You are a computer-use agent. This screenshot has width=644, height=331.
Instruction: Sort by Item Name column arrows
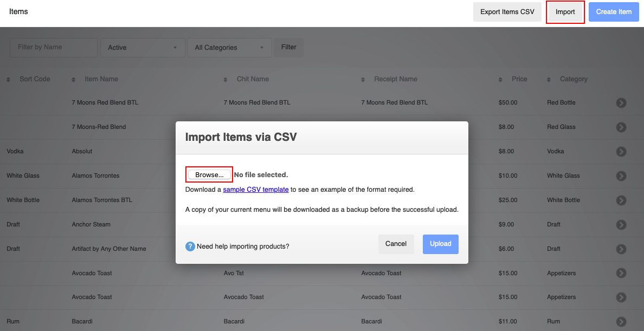coord(74,80)
